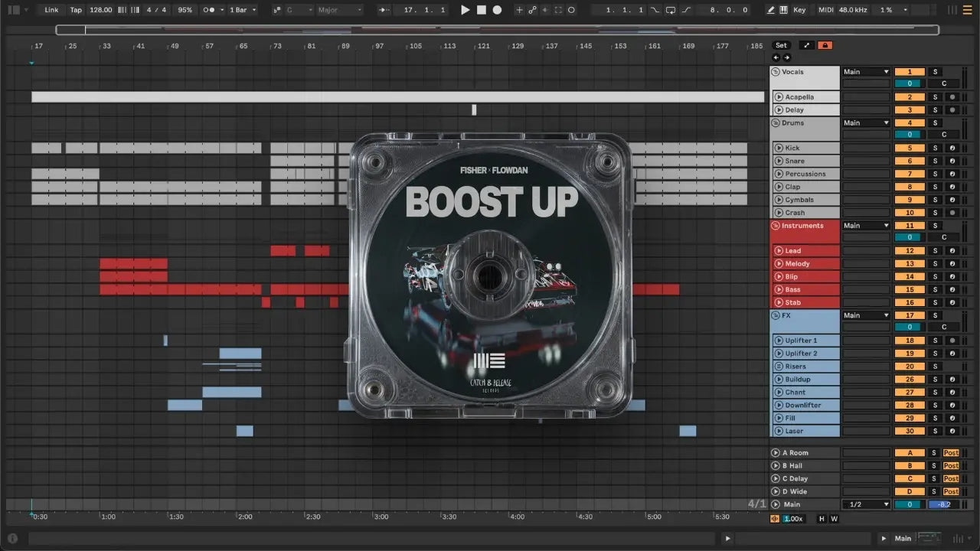The height and width of the screenshot is (551, 980).
Task: Collapse the Instruments group track
Action: [776, 226]
